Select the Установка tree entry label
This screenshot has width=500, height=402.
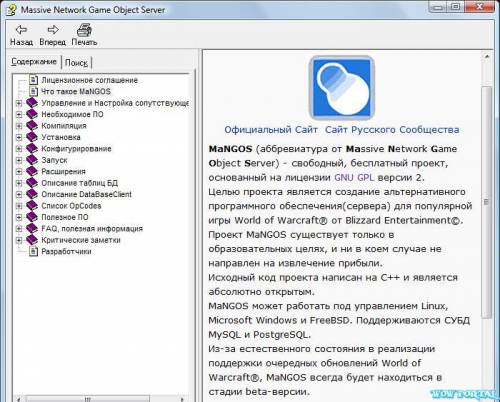61,137
